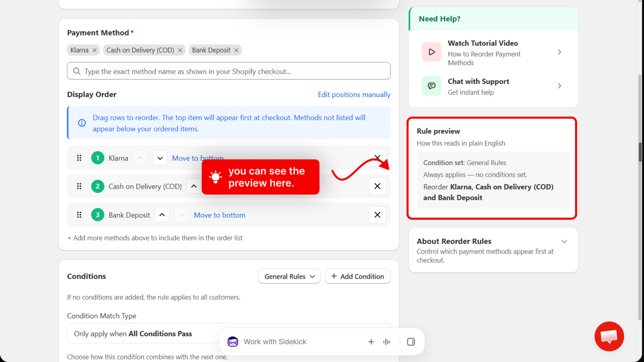
Task: Click the tutorial video play icon
Action: pos(432,52)
